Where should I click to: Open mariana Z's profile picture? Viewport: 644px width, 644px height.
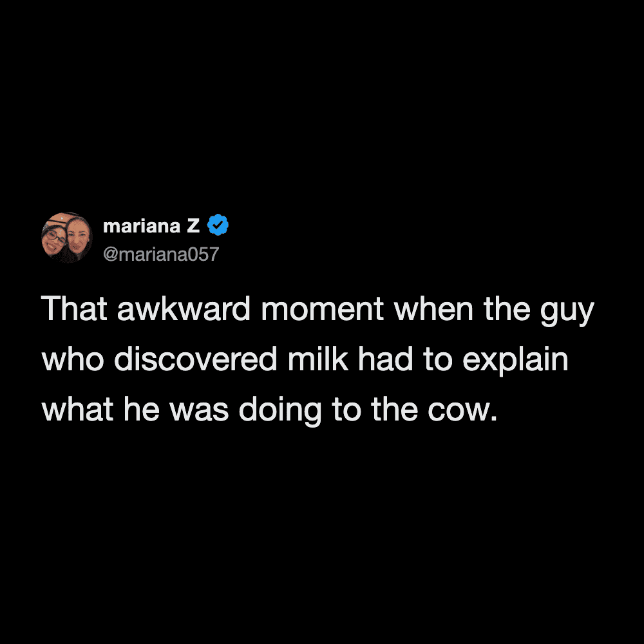pos(67,238)
